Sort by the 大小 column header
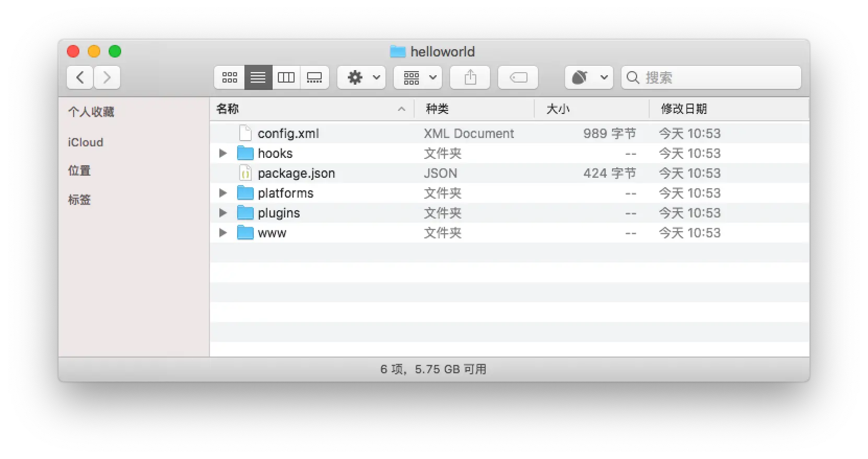Image resolution: width=868 pixels, height=459 pixels. [x=592, y=109]
